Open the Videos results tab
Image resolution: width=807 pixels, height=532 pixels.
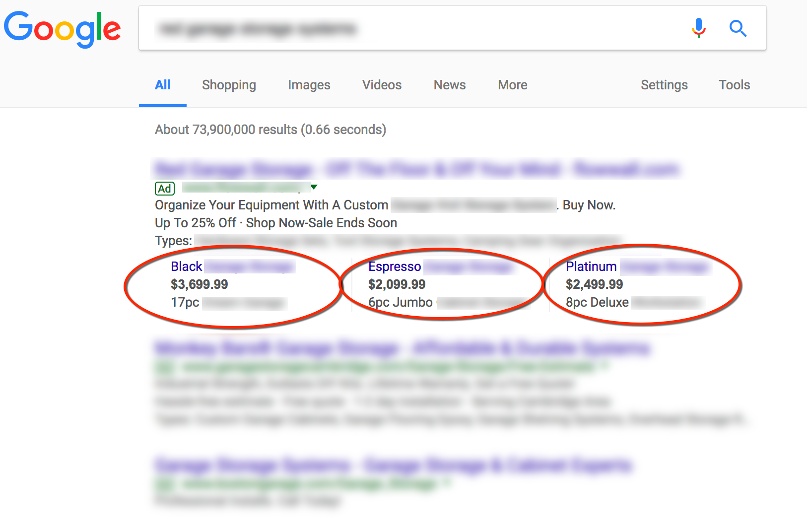382,85
